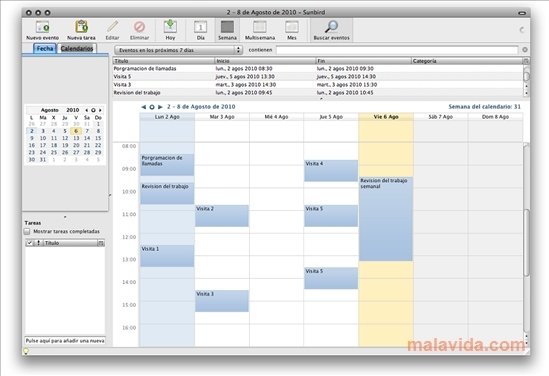Viewport: 549px width, 376px height.
Task: Click the week view vertical scrollbar
Action: [527, 242]
